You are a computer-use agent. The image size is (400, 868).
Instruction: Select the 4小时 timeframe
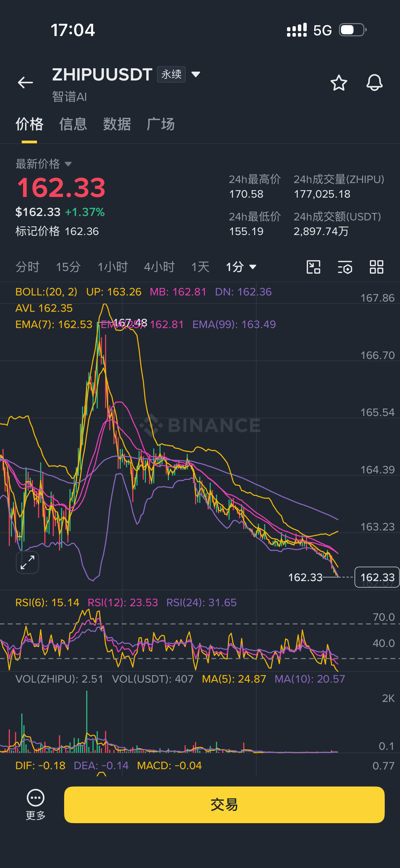point(159,267)
